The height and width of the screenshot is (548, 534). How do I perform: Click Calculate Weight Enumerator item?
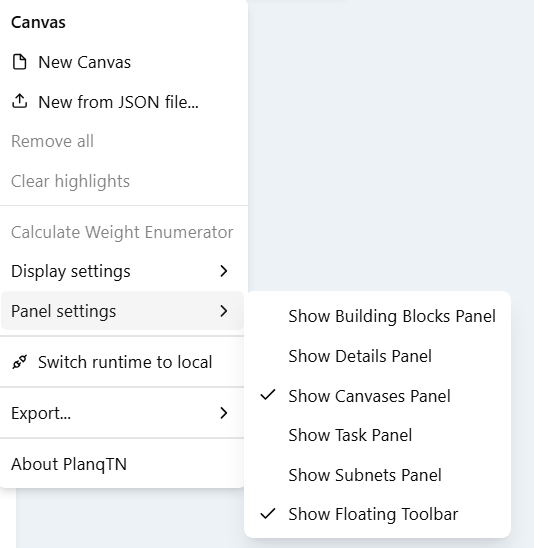(x=122, y=232)
